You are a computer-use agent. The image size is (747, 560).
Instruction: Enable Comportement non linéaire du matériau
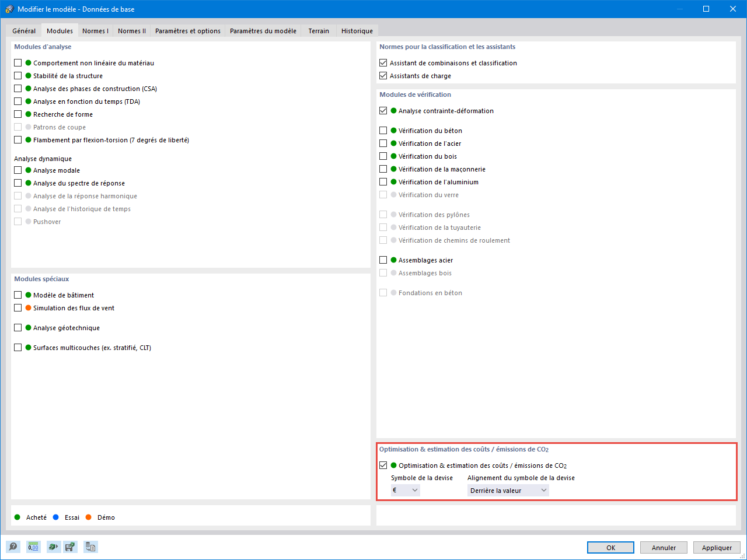pyautogui.click(x=18, y=62)
